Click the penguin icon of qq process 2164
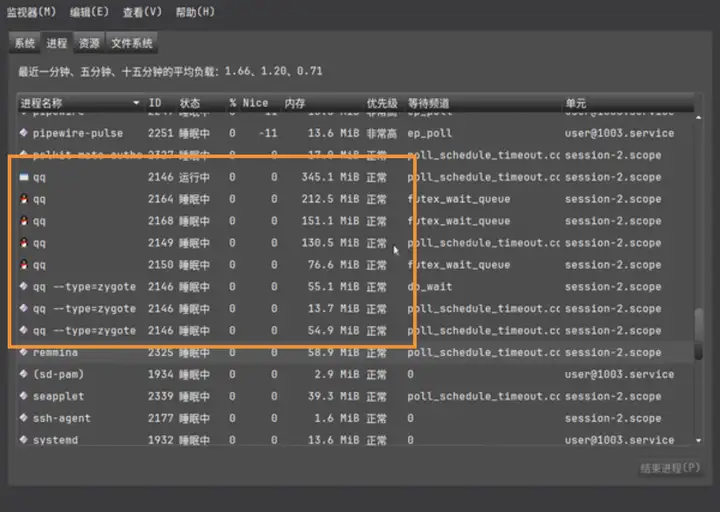 pyautogui.click(x=24, y=199)
